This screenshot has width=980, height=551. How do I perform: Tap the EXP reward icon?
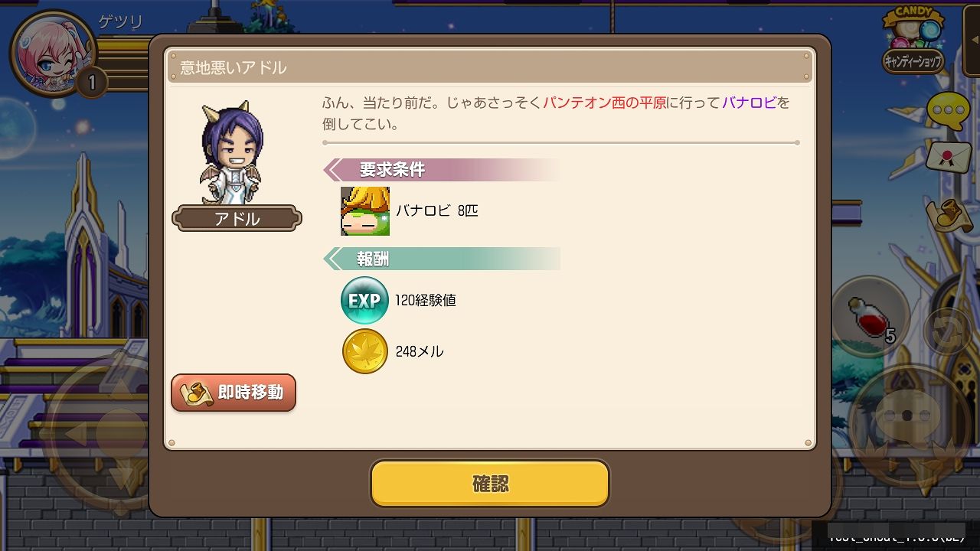pyautogui.click(x=364, y=300)
